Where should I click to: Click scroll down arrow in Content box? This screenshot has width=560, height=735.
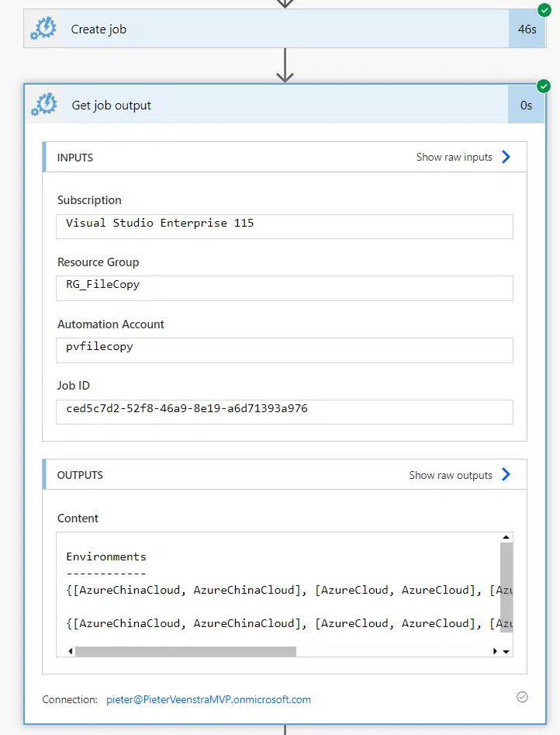coord(506,651)
